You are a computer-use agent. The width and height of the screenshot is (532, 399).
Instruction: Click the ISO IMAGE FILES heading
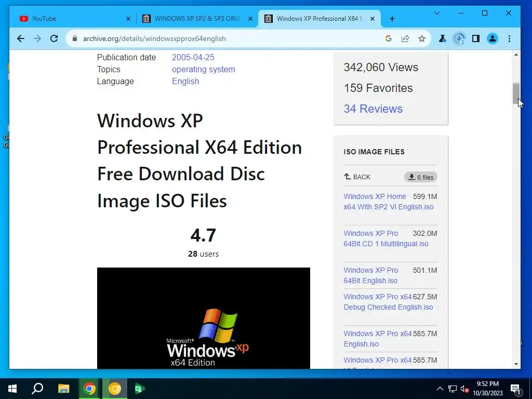(374, 152)
